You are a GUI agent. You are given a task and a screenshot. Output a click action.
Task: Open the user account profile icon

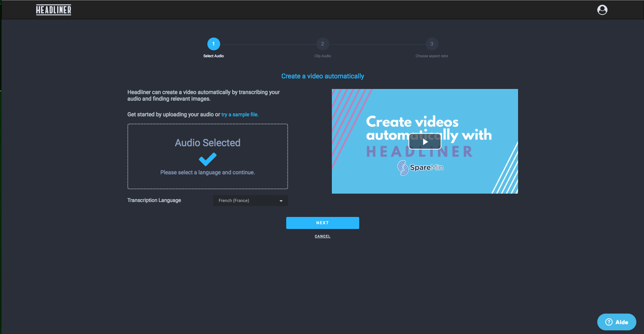coord(602,10)
